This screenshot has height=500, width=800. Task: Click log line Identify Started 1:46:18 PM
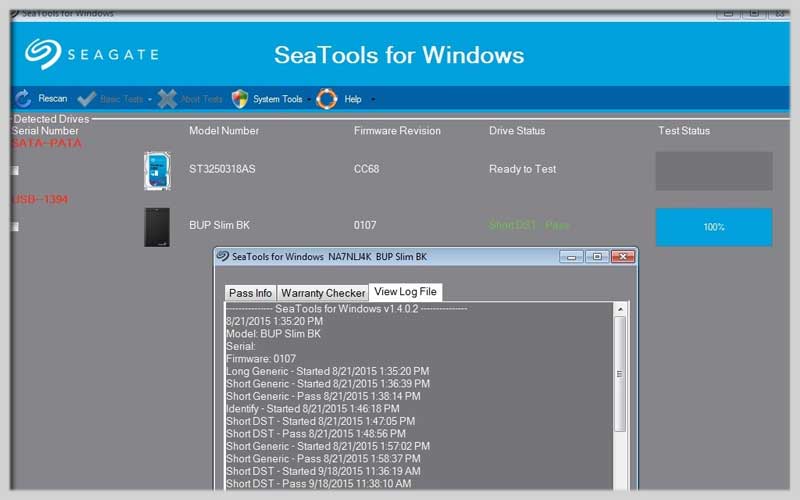[x=313, y=409]
